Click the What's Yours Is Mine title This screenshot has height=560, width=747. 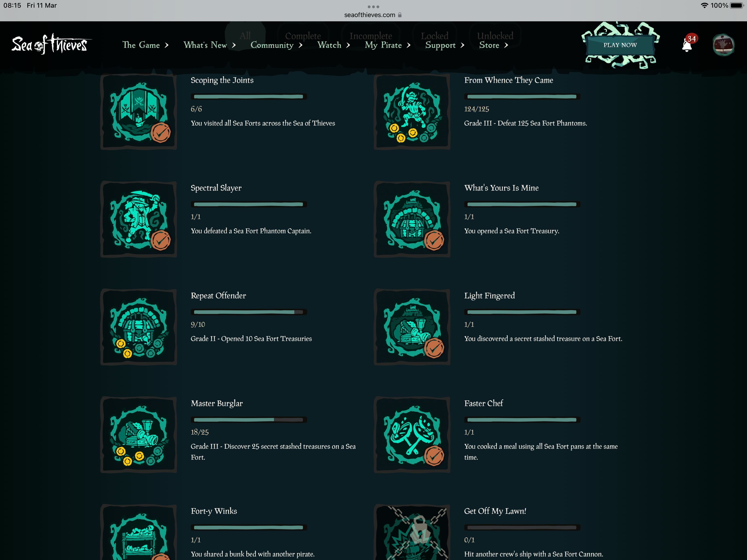[x=501, y=188]
